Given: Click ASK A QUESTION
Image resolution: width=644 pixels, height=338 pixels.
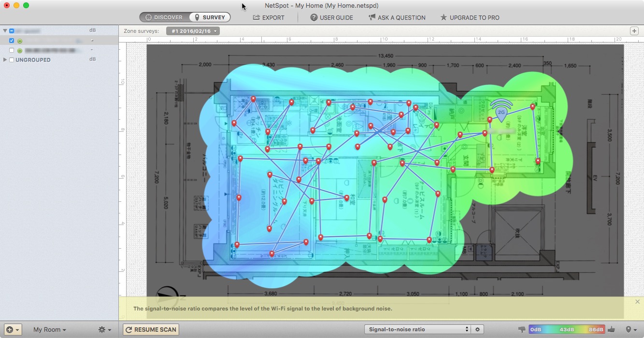Looking at the screenshot, I should click(x=397, y=17).
